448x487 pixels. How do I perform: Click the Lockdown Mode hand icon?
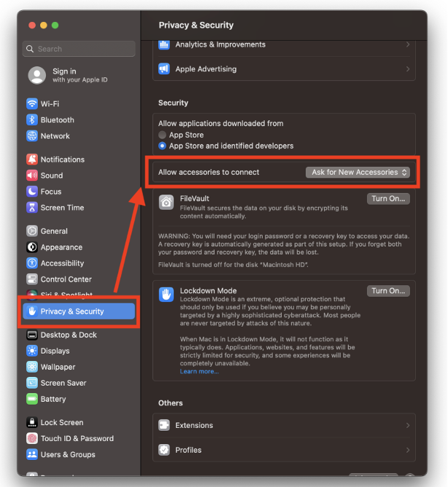[x=166, y=294]
